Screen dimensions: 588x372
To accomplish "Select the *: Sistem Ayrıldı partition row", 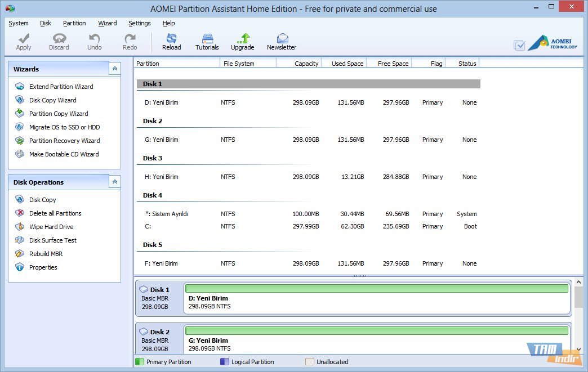I will click(x=309, y=214).
